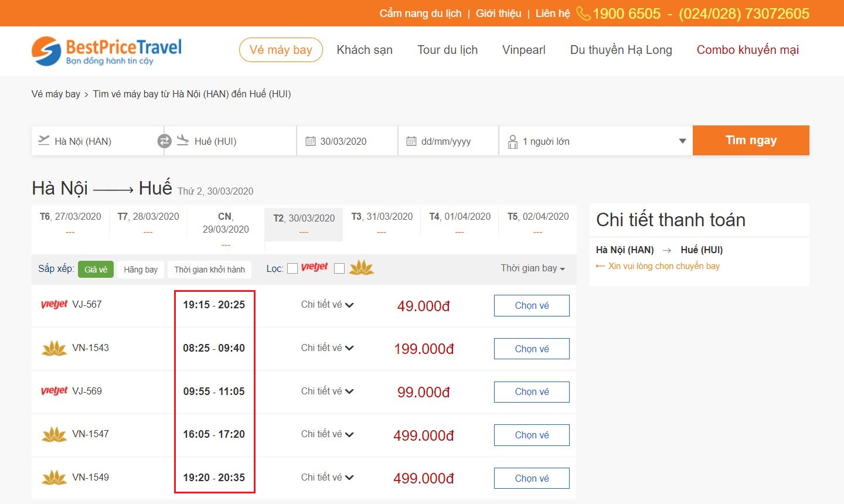Select date tab T5, 02/04/2020
Screen dimensions: 844x504
click(537, 223)
